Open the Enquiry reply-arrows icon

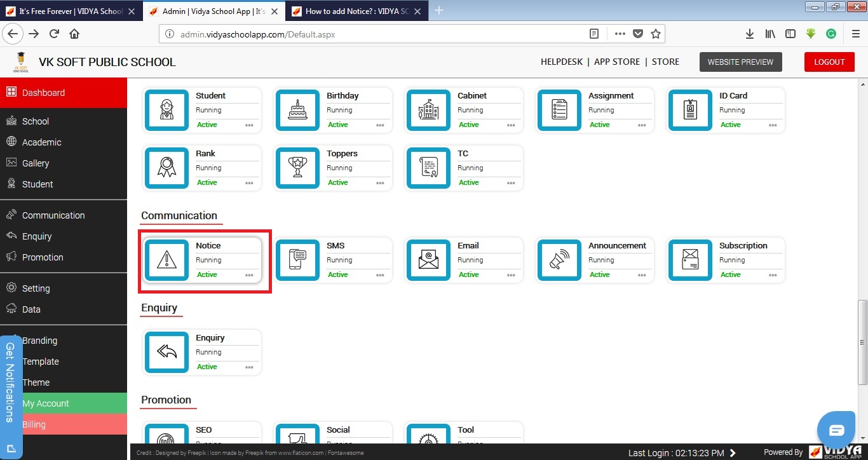coord(166,352)
